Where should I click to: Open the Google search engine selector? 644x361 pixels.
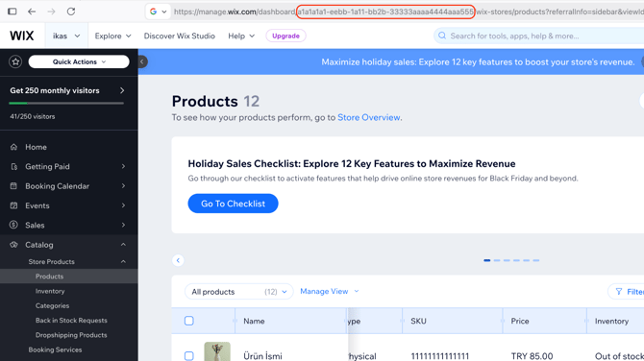(159, 12)
